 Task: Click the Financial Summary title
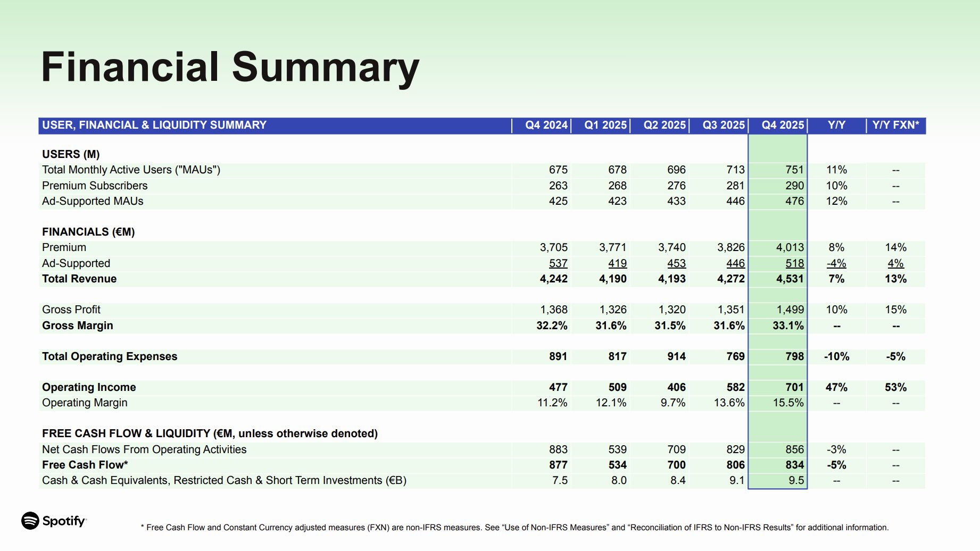click(x=230, y=67)
